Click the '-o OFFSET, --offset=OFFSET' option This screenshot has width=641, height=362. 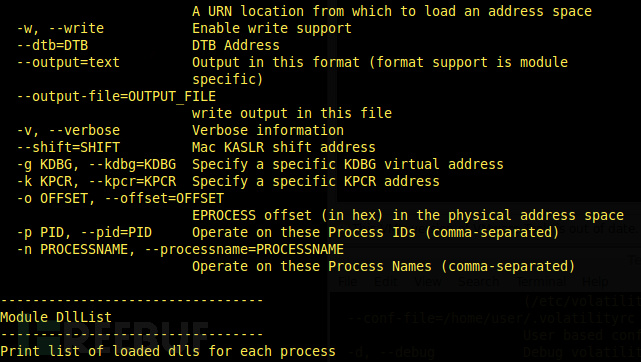point(120,199)
